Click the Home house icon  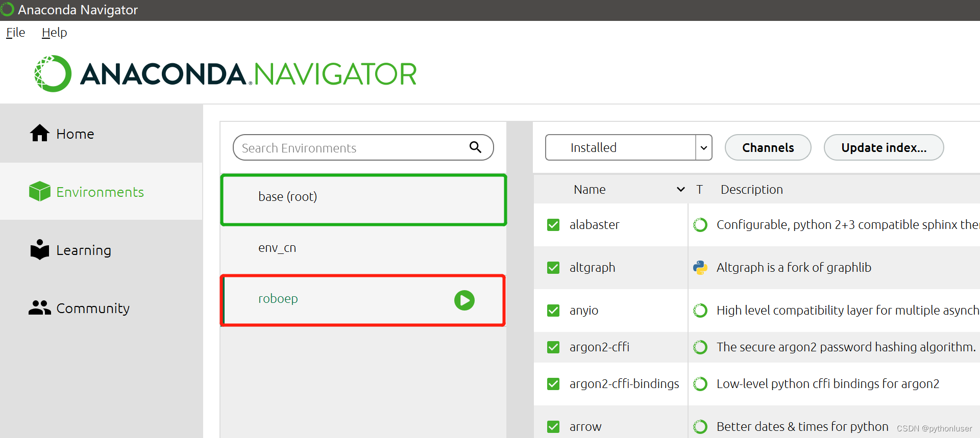click(40, 133)
